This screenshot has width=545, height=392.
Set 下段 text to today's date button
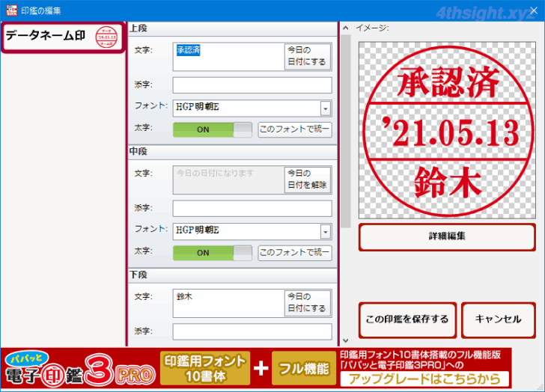[x=307, y=303]
